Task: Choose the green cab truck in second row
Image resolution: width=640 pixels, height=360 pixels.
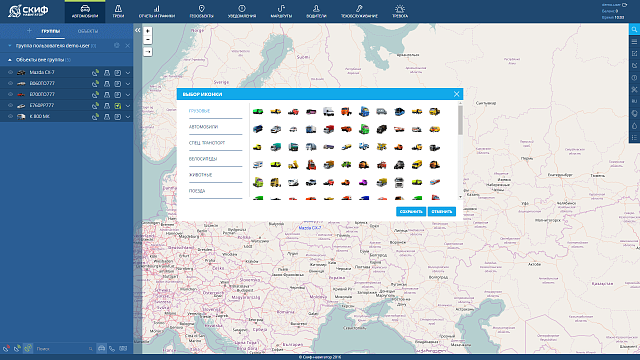Action: (364, 129)
